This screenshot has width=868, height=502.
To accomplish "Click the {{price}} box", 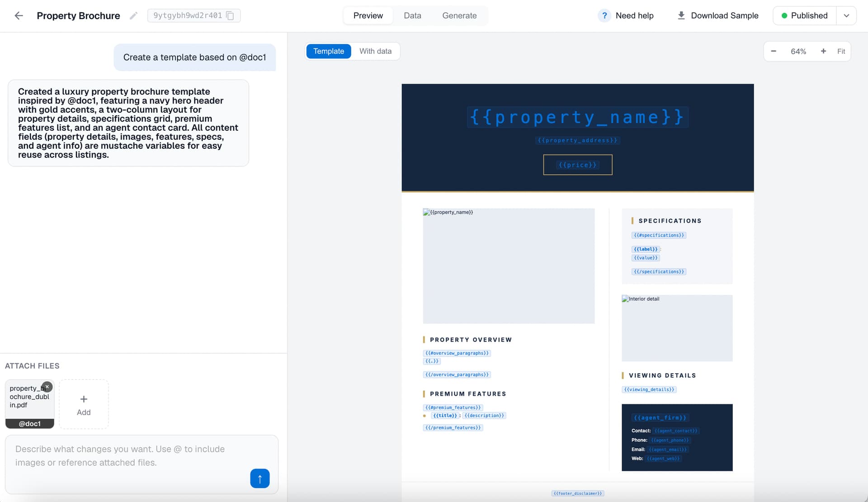I will coord(577,165).
